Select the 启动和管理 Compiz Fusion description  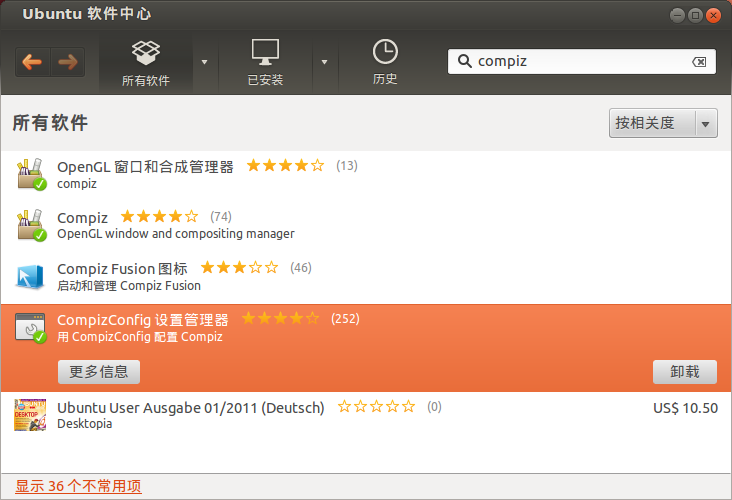click(129, 285)
